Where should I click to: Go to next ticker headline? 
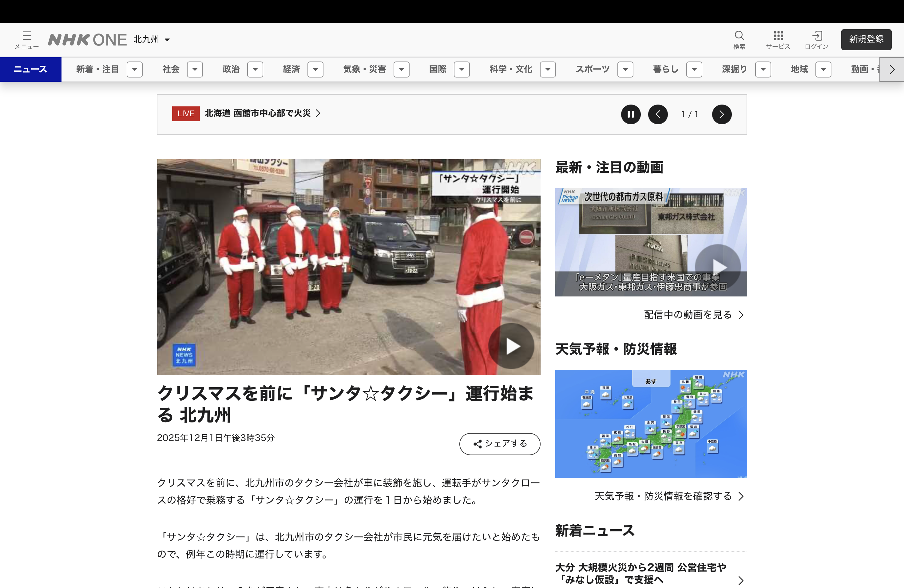tap(721, 114)
